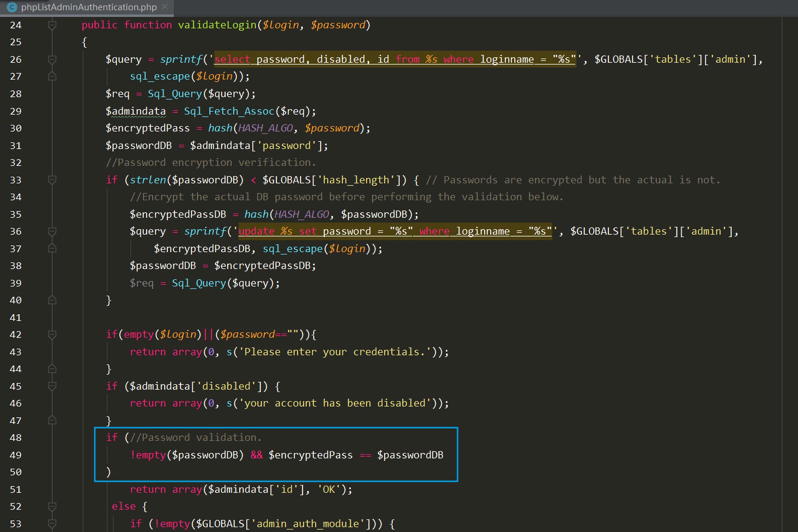Screen dimensions: 798x532
Task: Click the !empty call on line 49
Action: (148, 455)
